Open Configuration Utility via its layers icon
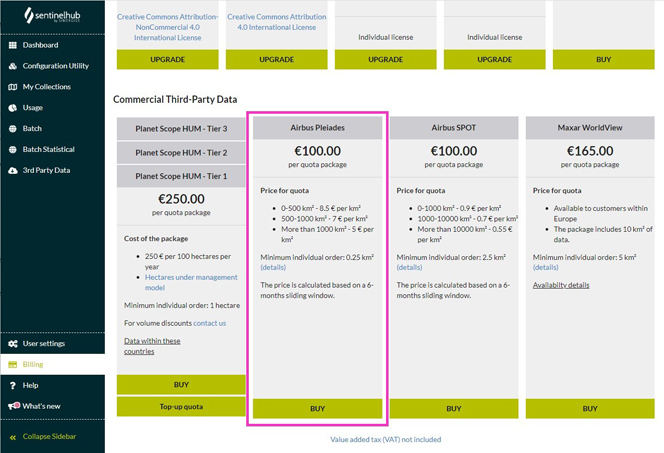664x453 pixels. pyautogui.click(x=13, y=66)
